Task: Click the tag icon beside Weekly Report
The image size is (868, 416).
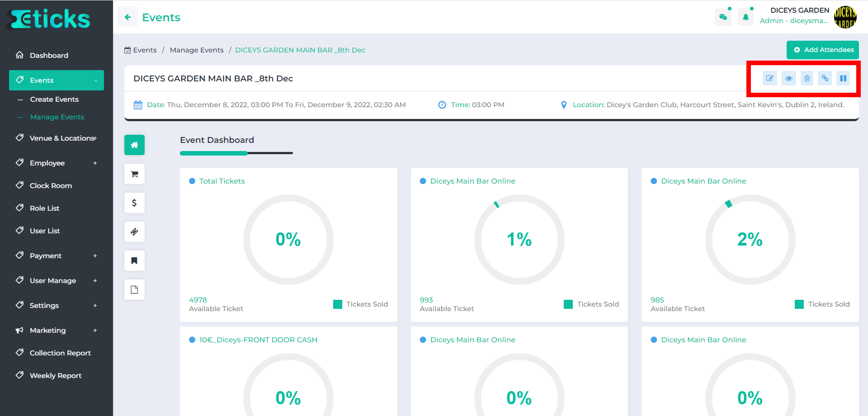Action: click(19, 375)
